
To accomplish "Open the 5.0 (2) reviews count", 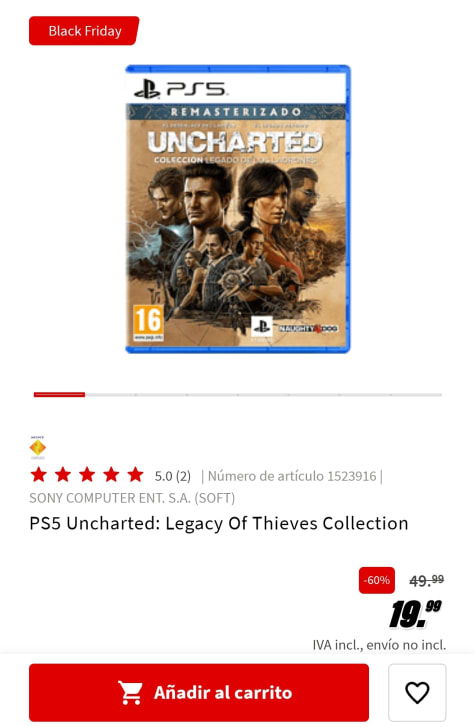I will click(x=173, y=476).
